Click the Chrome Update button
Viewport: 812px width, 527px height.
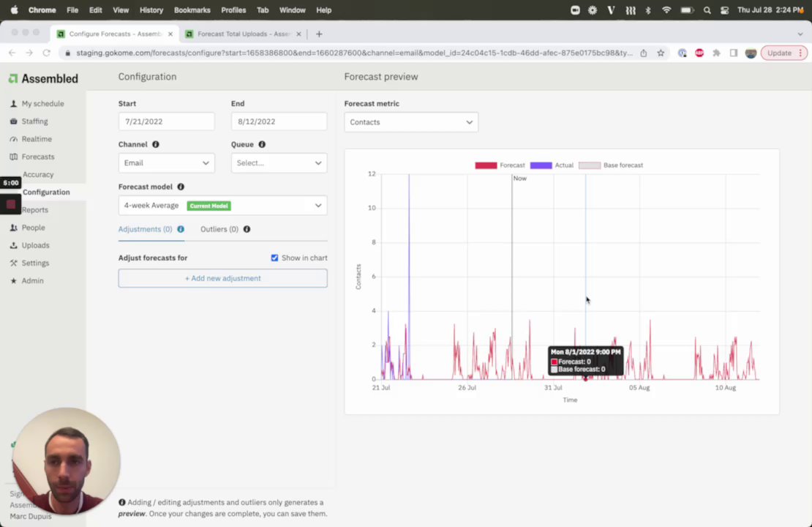pyautogui.click(x=779, y=53)
